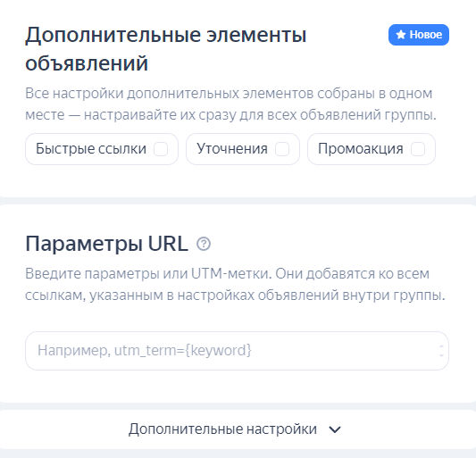Enable the Уточнения checkbox
476x458 pixels.
[x=282, y=149]
